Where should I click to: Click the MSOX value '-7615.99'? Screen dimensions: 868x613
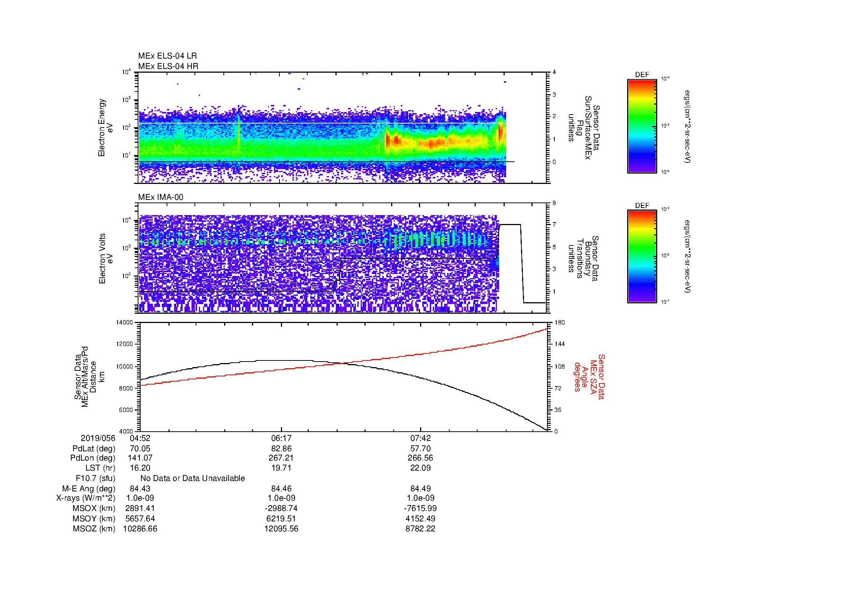click(x=420, y=508)
